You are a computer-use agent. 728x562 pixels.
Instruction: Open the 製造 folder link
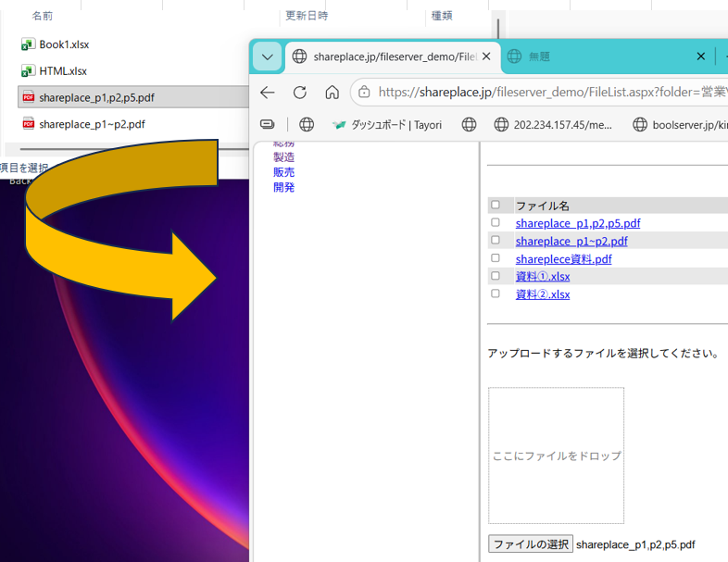(x=283, y=157)
